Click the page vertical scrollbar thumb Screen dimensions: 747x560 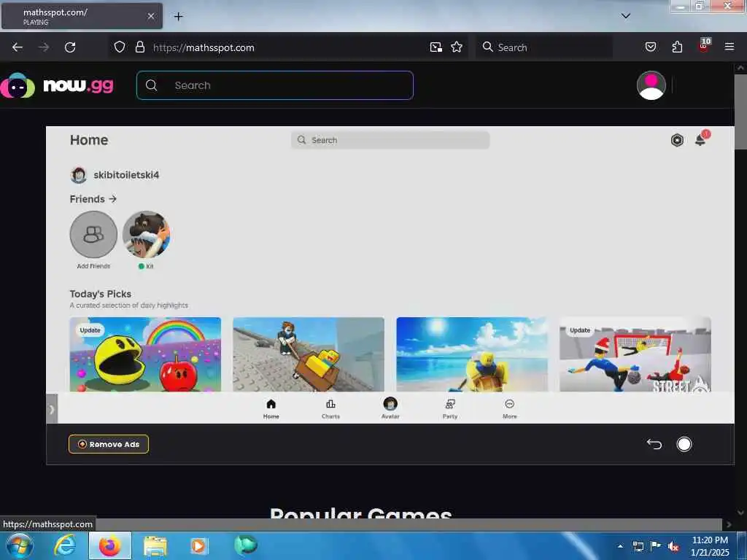(740, 112)
